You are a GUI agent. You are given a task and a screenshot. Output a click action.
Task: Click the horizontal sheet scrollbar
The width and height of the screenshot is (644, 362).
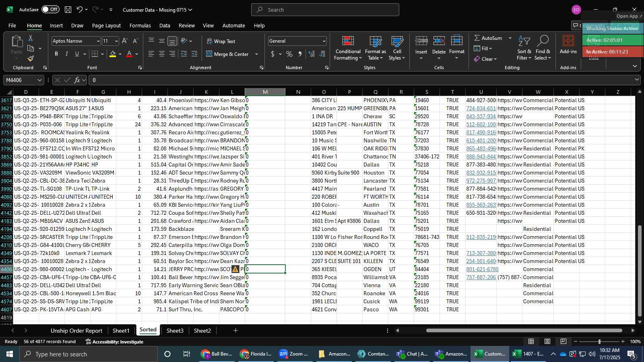[x=524, y=331]
